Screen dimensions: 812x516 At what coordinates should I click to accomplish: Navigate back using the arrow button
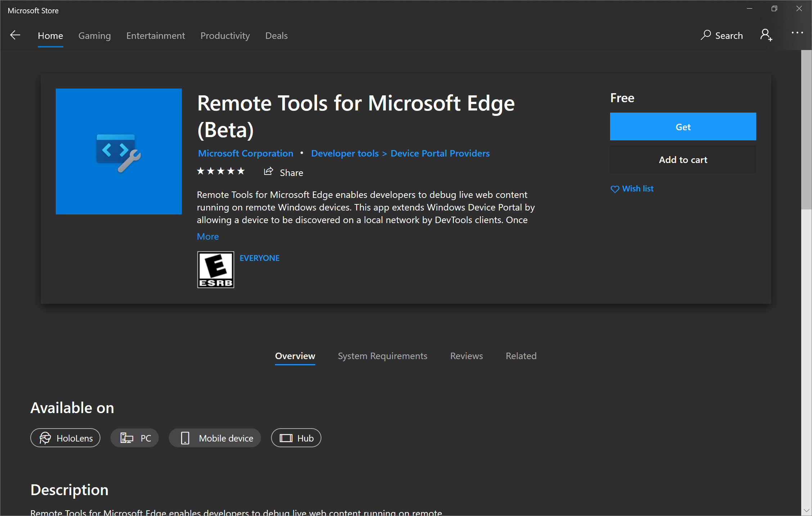point(15,35)
